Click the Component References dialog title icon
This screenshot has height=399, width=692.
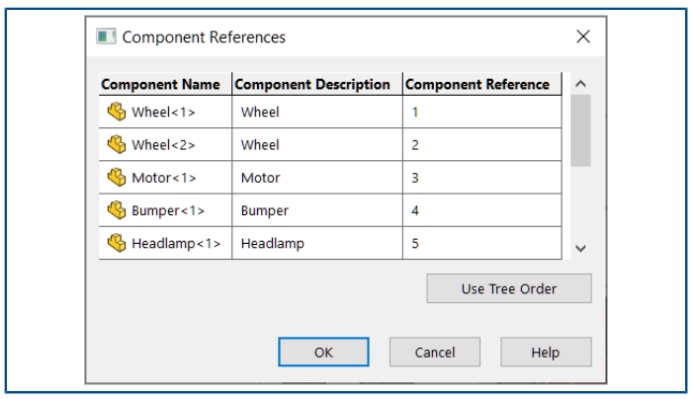(106, 37)
